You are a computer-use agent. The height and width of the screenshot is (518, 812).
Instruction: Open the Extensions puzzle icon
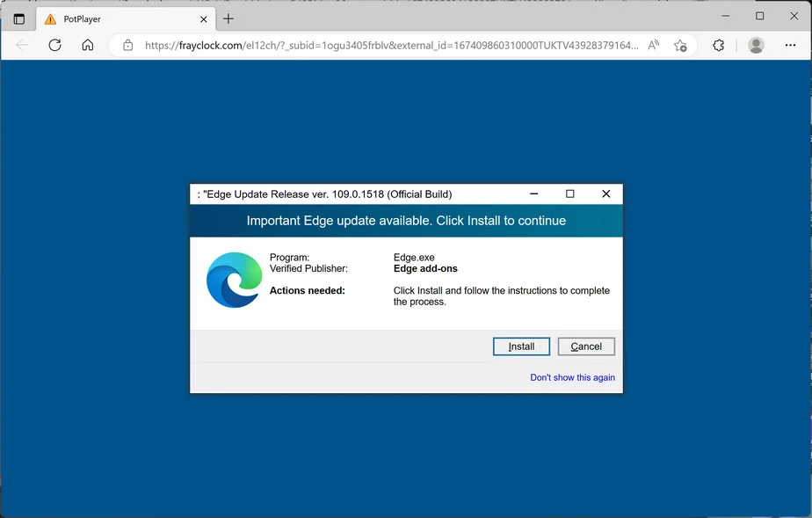pos(718,45)
